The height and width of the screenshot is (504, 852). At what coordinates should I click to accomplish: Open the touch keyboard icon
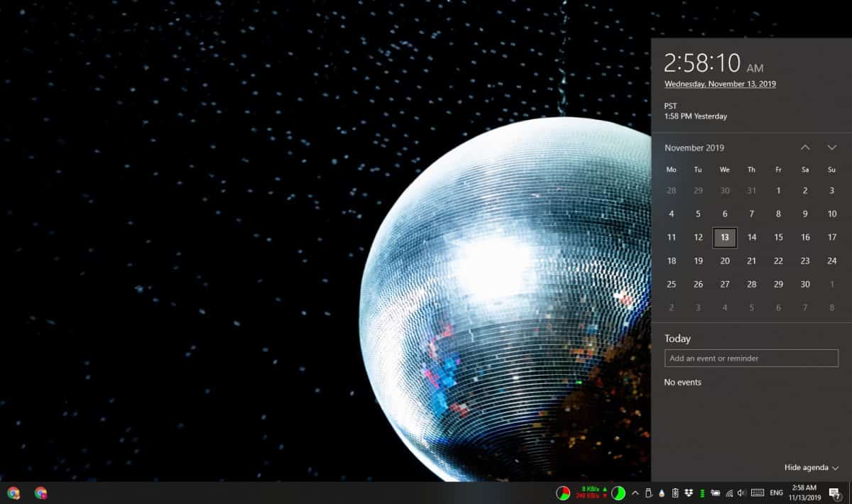(x=758, y=493)
